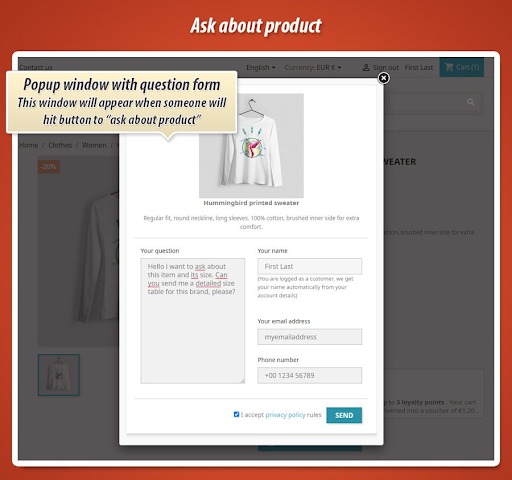Screen dimensions: 512x480
Task: Focus the Your name field
Action: tap(309, 266)
